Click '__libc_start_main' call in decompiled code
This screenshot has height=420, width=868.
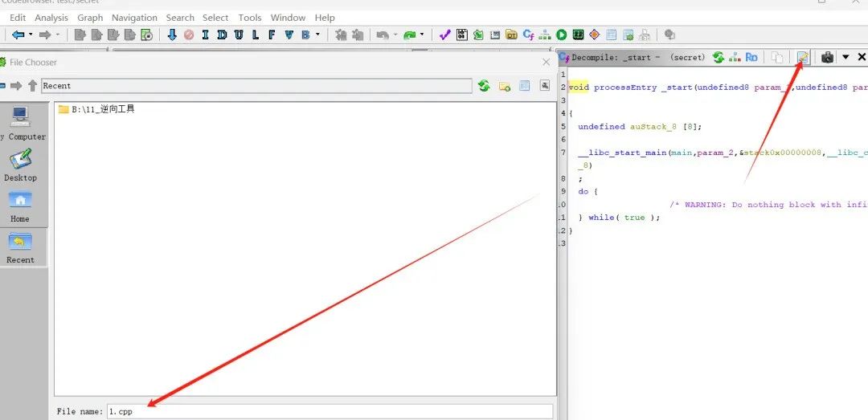coord(622,152)
